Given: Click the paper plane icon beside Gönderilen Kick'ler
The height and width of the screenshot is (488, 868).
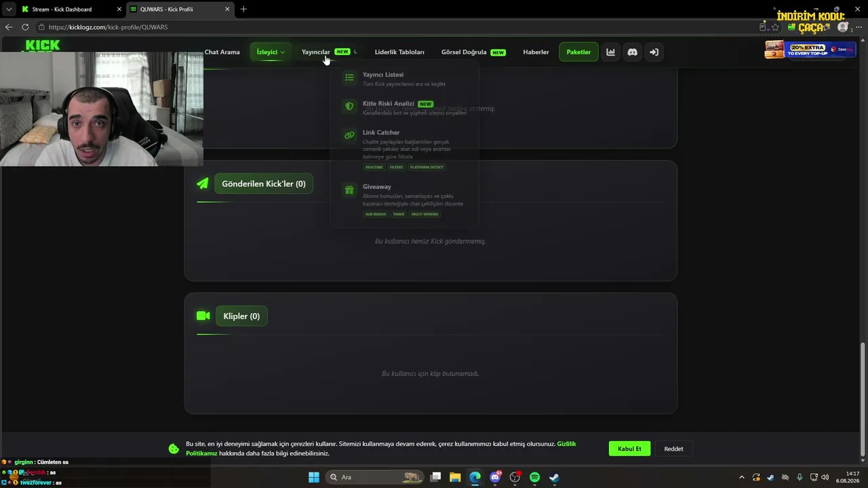Looking at the screenshot, I should click(x=203, y=184).
